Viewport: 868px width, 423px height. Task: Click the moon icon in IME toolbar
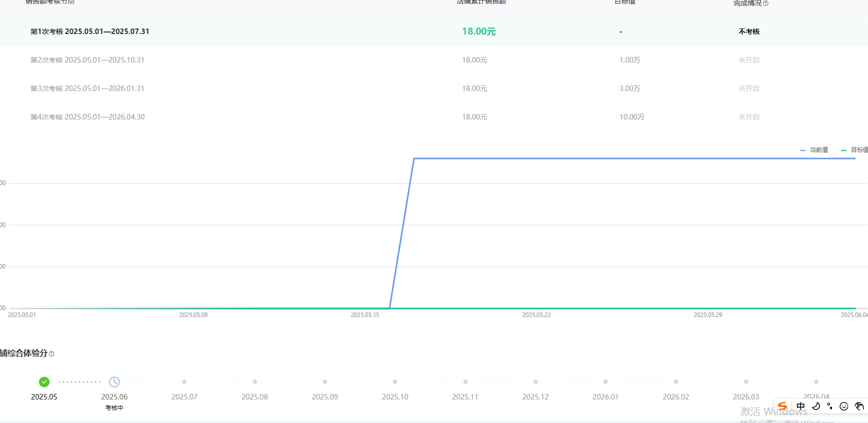[x=816, y=406]
